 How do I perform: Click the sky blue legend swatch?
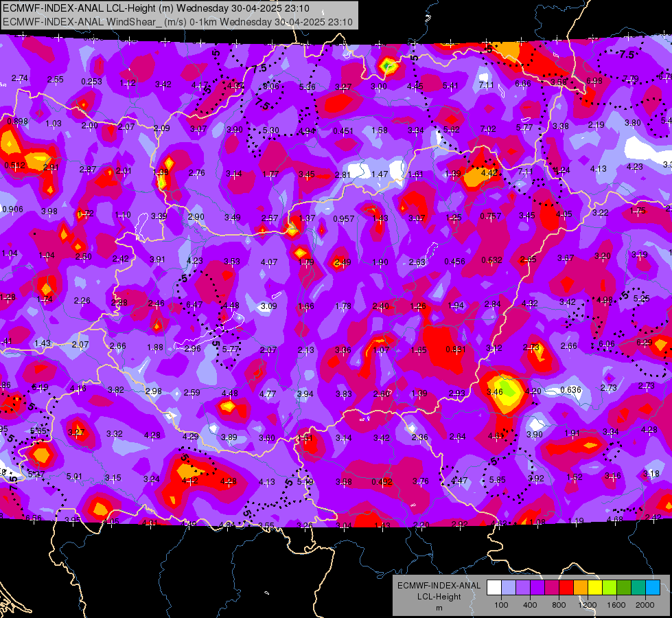coord(653,587)
